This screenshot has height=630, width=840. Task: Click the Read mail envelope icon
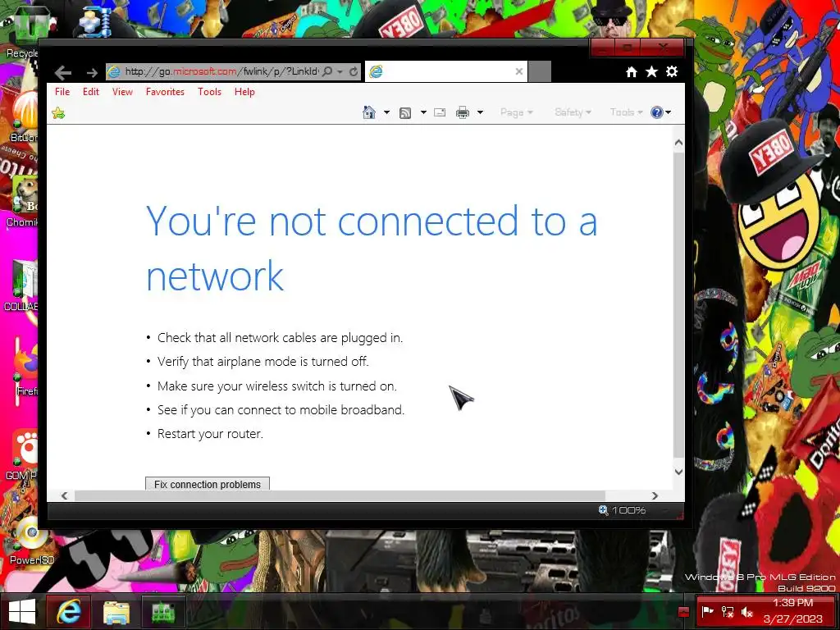point(440,112)
